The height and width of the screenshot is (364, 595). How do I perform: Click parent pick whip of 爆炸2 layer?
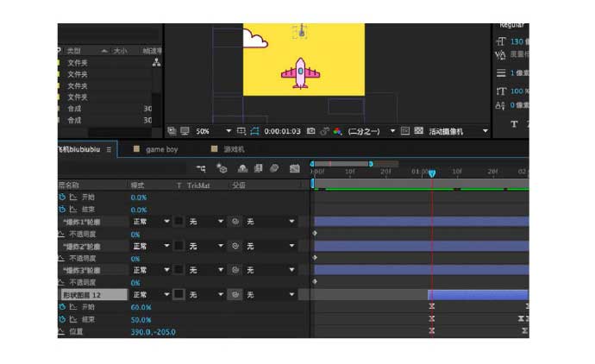[235, 246]
